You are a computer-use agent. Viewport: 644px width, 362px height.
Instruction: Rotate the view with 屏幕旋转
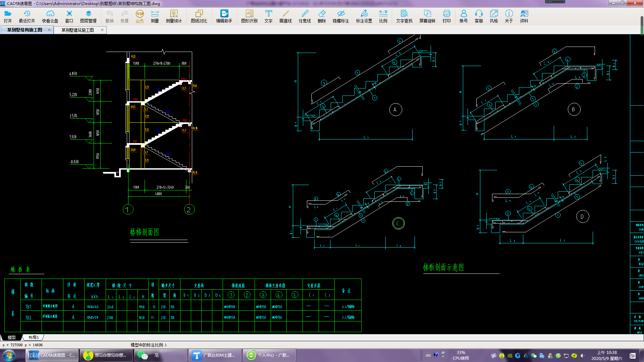point(427,16)
